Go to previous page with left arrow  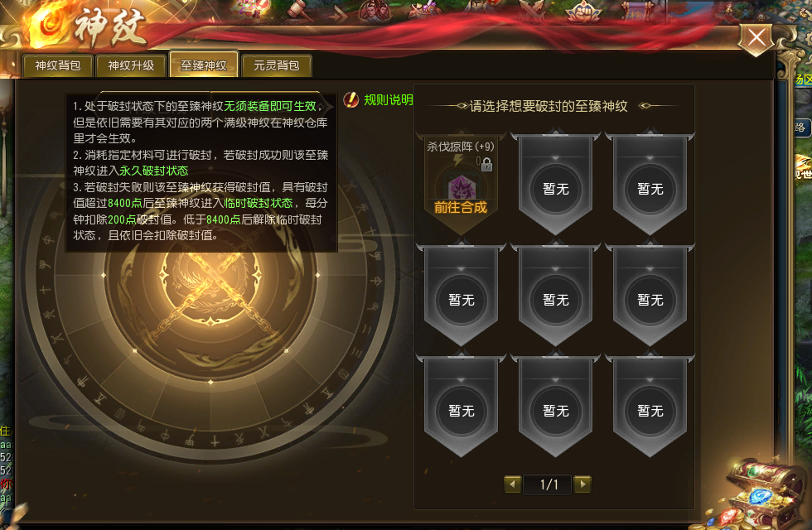(x=512, y=484)
